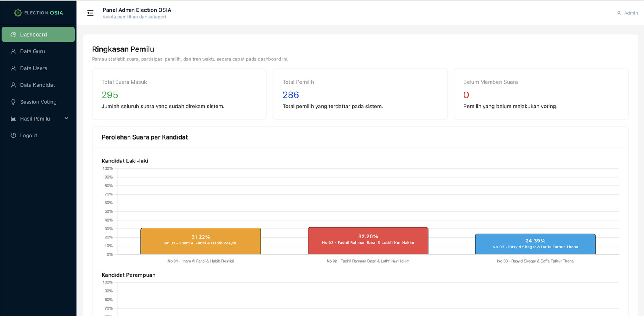This screenshot has width=644, height=316.
Task: Click the Data Kandidat person icon
Action: 13,85
